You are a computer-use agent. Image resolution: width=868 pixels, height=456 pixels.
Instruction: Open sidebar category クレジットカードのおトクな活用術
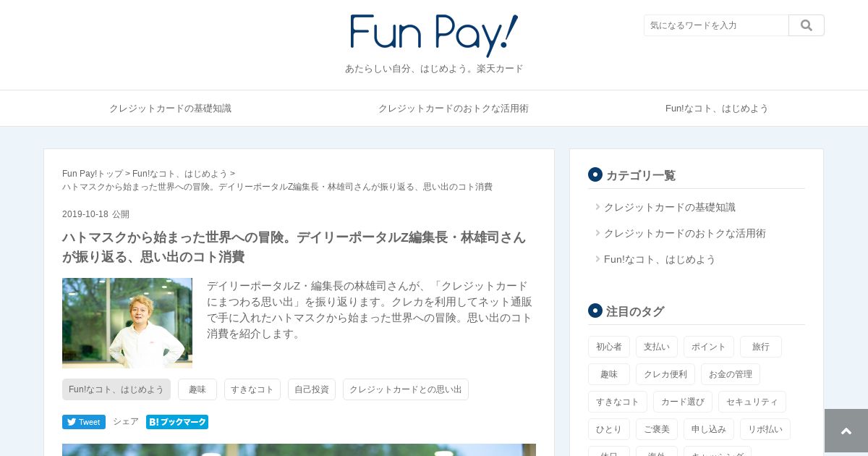[685, 233]
